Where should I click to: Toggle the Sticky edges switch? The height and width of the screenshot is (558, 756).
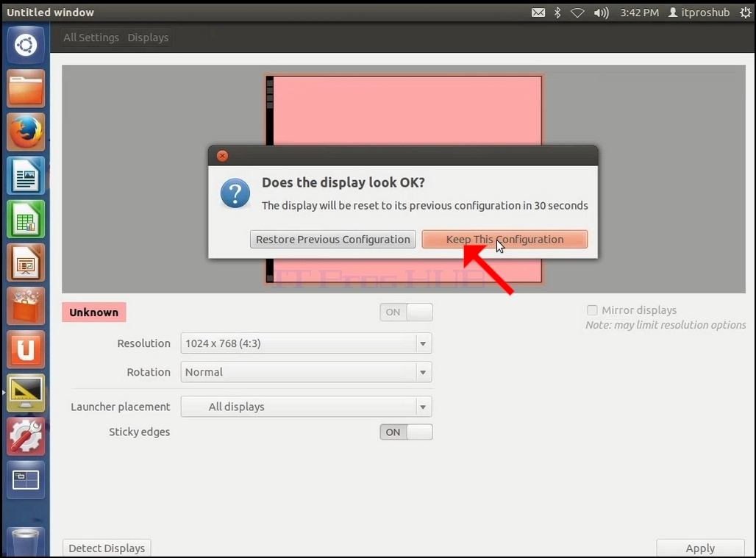[x=406, y=432]
